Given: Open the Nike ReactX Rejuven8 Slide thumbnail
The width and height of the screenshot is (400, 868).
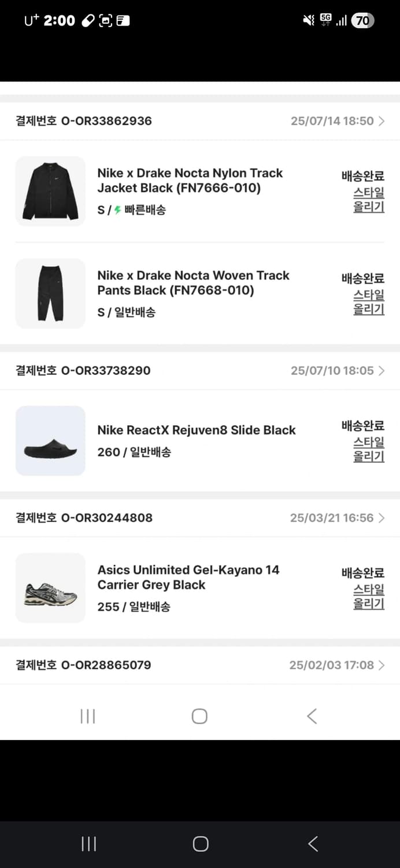Looking at the screenshot, I should (x=50, y=441).
